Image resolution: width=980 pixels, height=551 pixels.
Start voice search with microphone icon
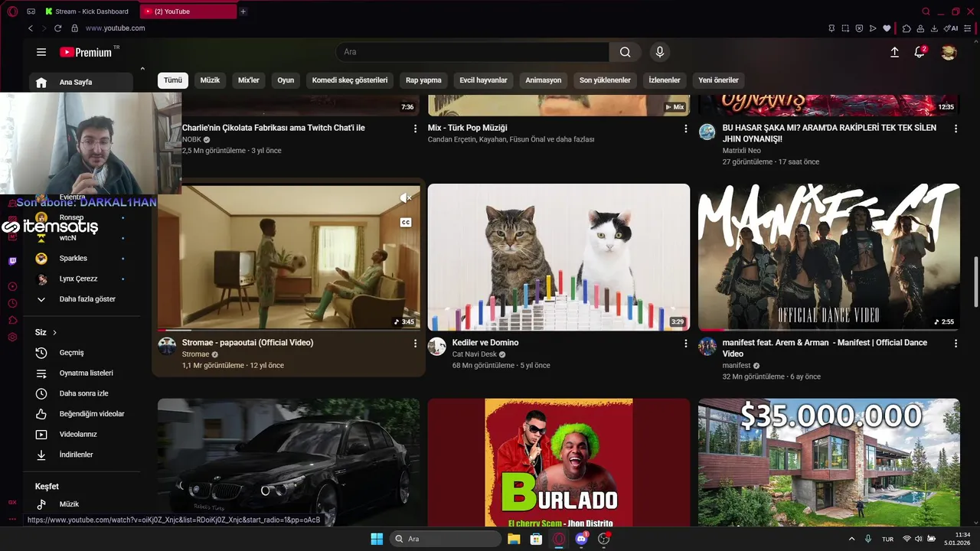coord(660,52)
